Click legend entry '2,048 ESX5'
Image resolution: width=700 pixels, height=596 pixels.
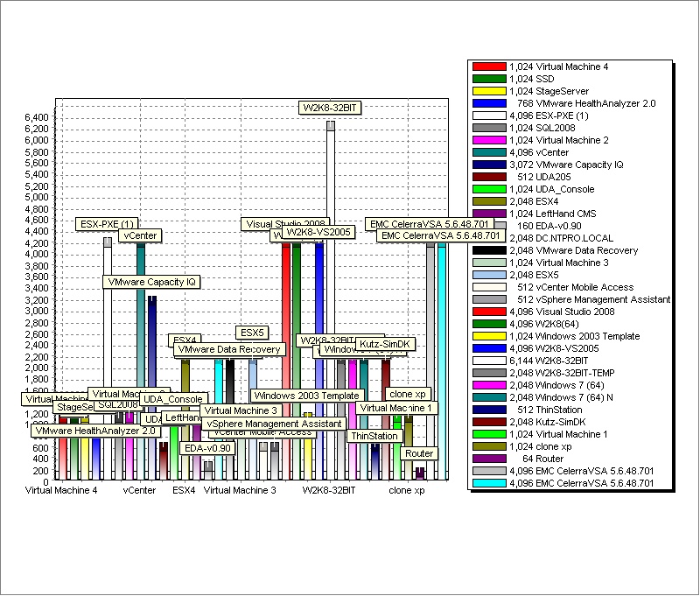[x=534, y=275]
